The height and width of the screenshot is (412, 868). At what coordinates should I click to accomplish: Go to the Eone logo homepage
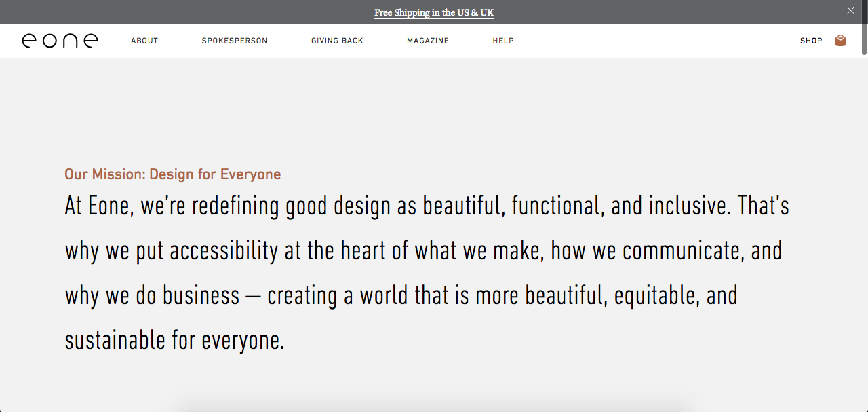[x=60, y=41]
